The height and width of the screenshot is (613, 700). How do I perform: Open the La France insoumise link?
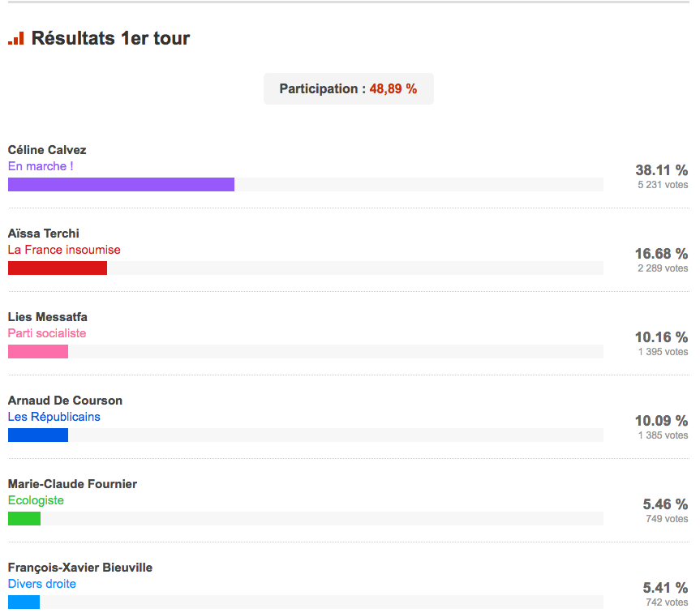pyautogui.click(x=64, y=250)
